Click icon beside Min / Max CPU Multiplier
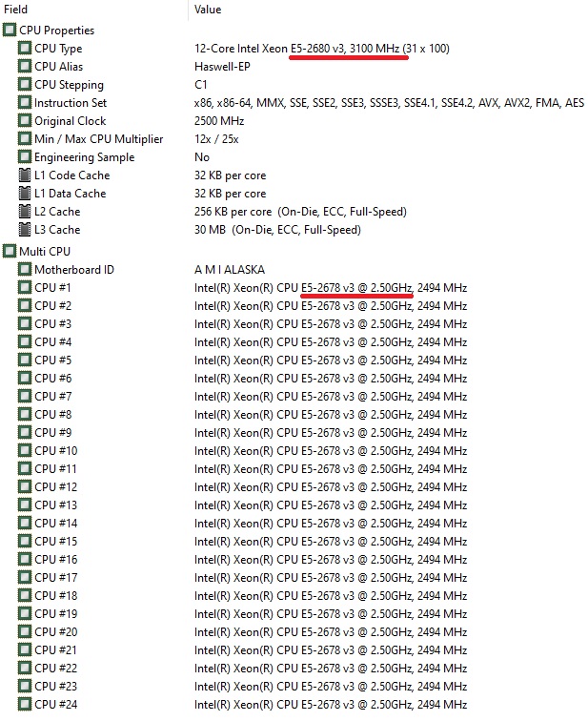 click(25, 138)
